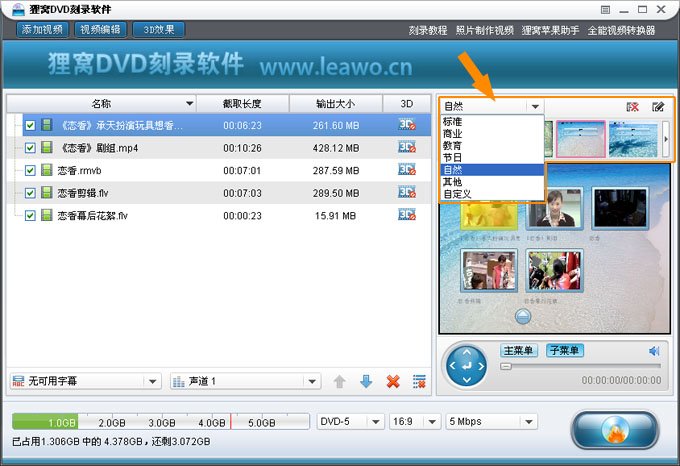This screenshot has width=680, height=466.
Task: Delete selected video with red X icon
Action: coord(393,381)
